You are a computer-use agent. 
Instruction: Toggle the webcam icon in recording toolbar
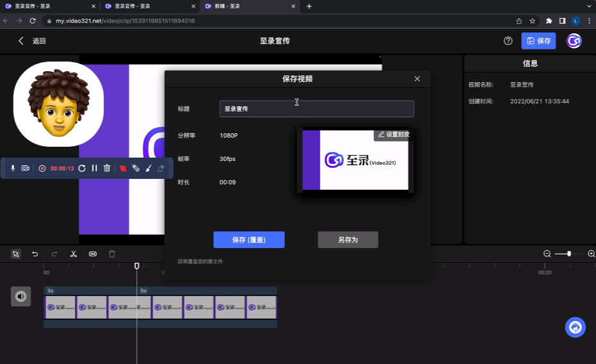26,168
